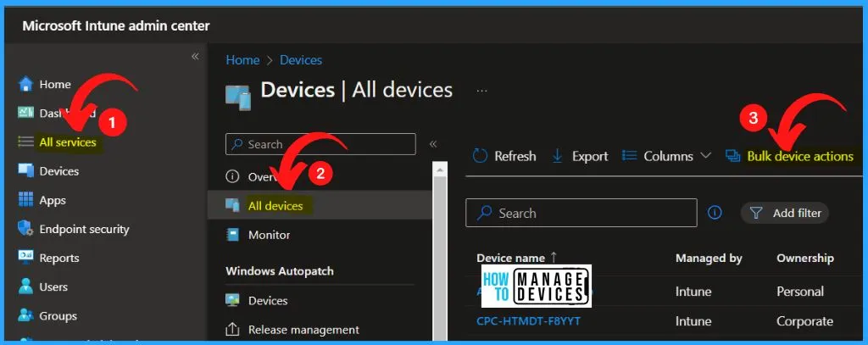The height and width of the screenshot is (345, 868).
Task: Collapse the Devices submenu pane
Action: (x=433, y=144)
